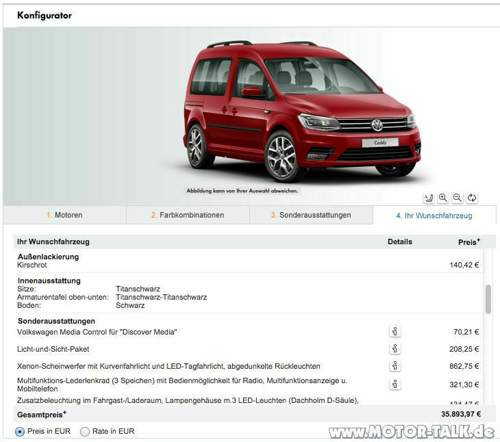Select the Rate in EUR radio button
Image resolution: width=500 pixels, height=442 pixels.
(85, 432)
